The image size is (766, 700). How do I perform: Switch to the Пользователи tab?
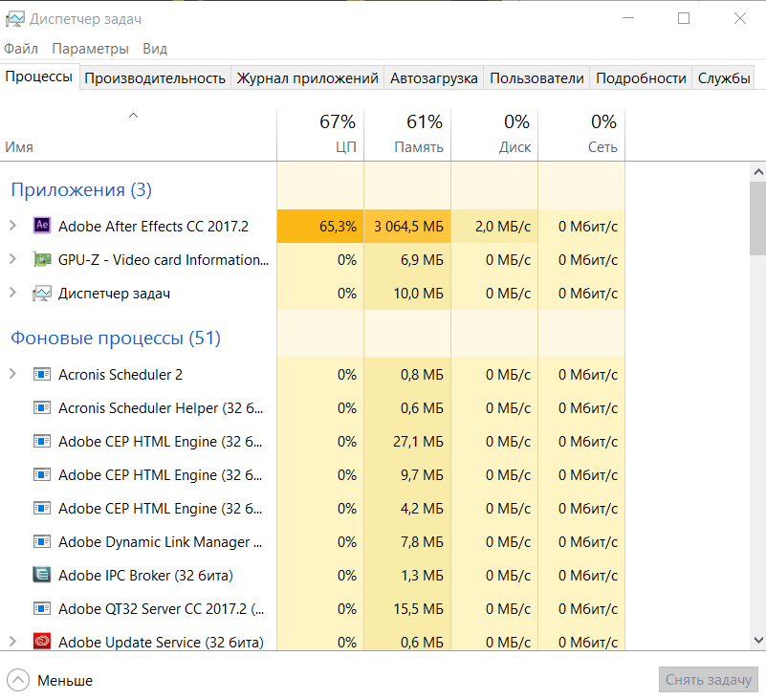click(x=536, y=78)
